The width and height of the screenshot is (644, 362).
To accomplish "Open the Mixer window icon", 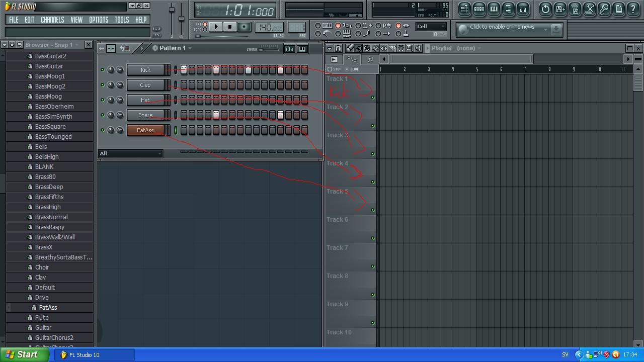I will tap(523, 9).
